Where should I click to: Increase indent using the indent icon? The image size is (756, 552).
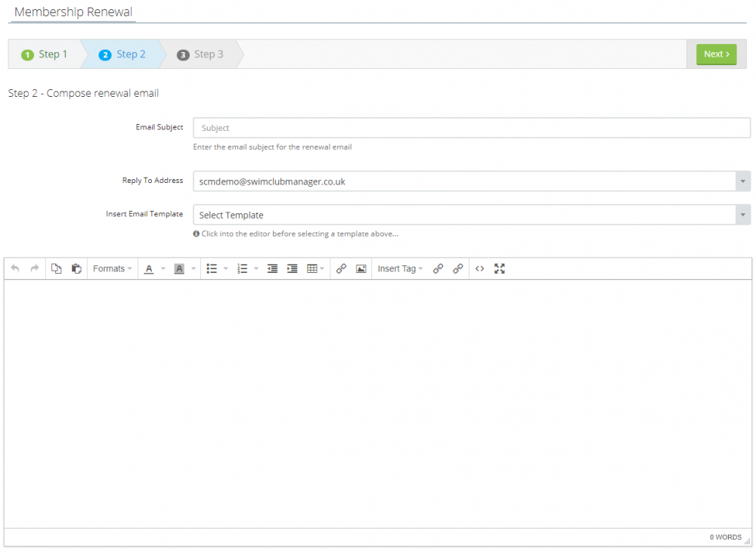point(292,268)
